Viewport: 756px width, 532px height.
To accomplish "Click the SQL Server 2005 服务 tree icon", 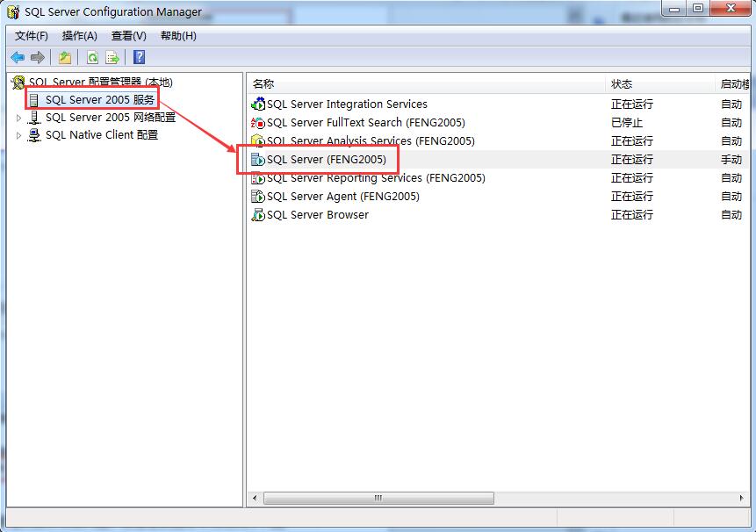I will tap(33, 100).
